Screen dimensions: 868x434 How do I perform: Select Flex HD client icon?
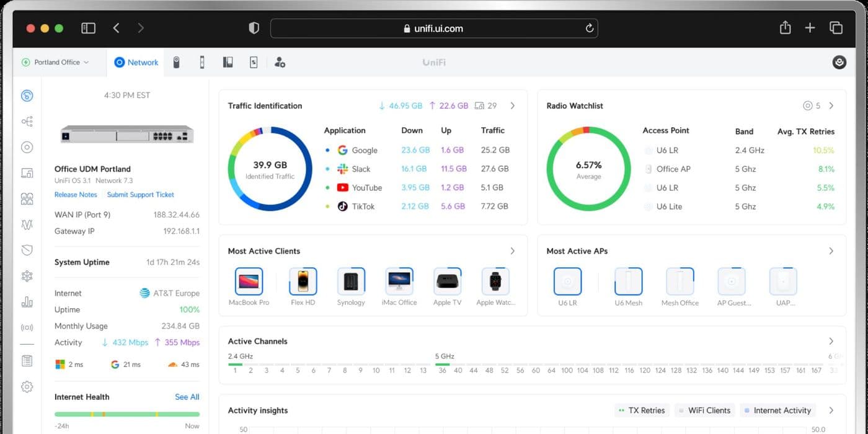[303, 281]
